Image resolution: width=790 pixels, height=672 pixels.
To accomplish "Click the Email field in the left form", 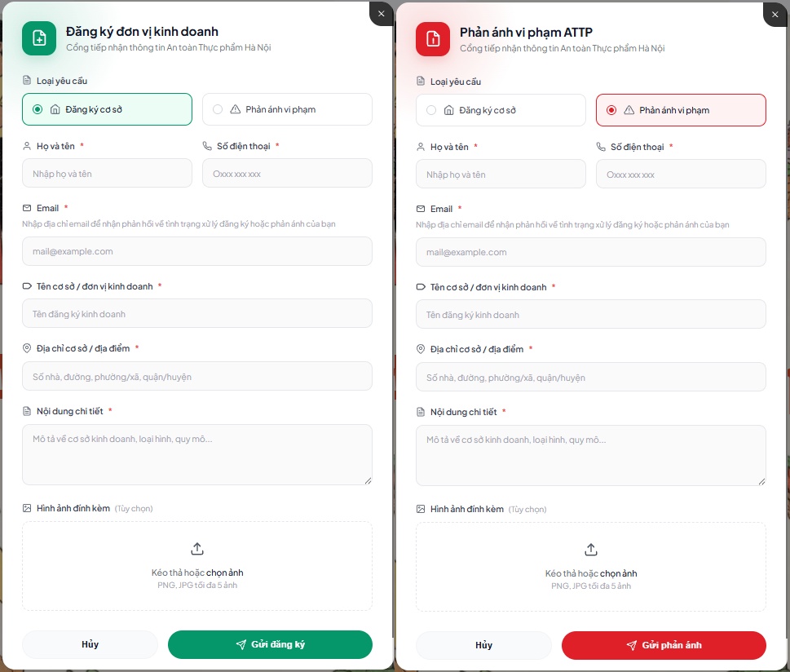I will tap(197, 251).
